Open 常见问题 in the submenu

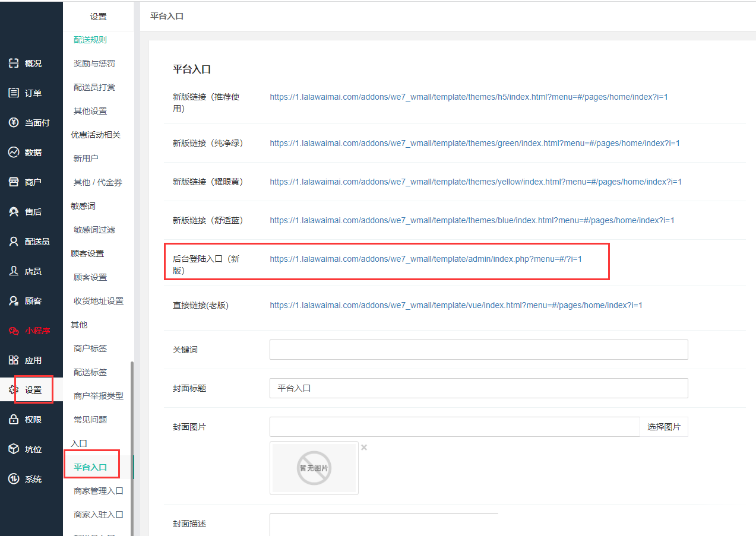tap(90, 420)
